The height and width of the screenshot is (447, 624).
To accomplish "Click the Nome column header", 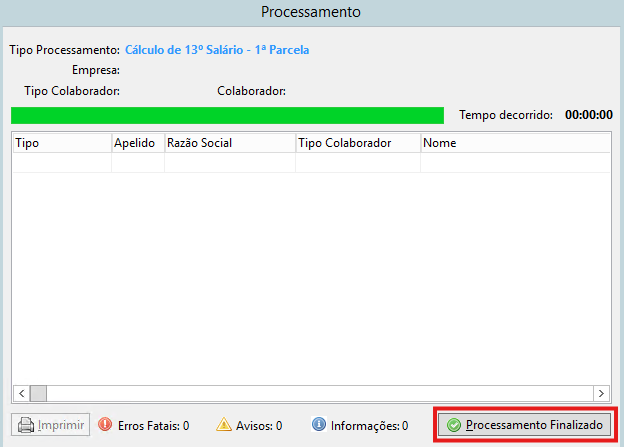I will pyautogui.click(x=515, y=143).
